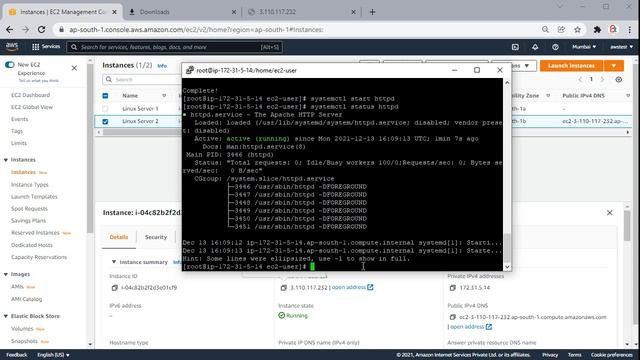The height and width of the screenshot is (360, 640).
Task: Open the help question mark icon
Action: click(555, 47)
